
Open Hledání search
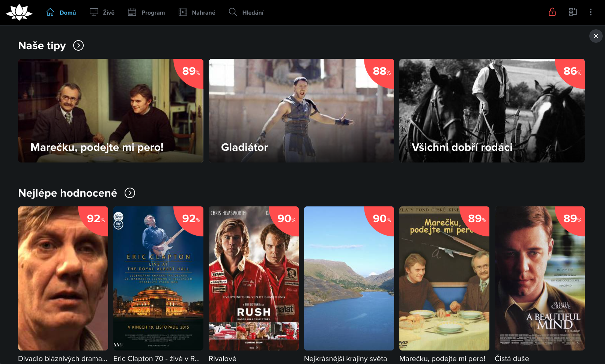tap(246, 12)
